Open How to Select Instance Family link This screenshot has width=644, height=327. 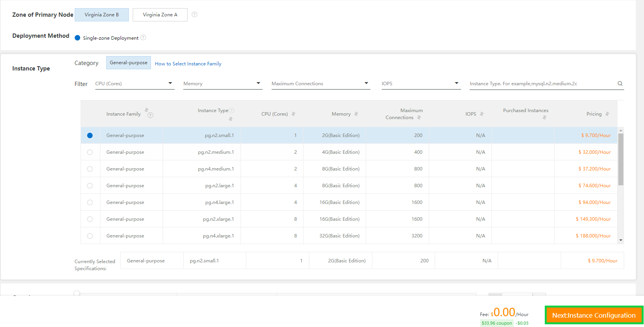click(x=188, y=64)
